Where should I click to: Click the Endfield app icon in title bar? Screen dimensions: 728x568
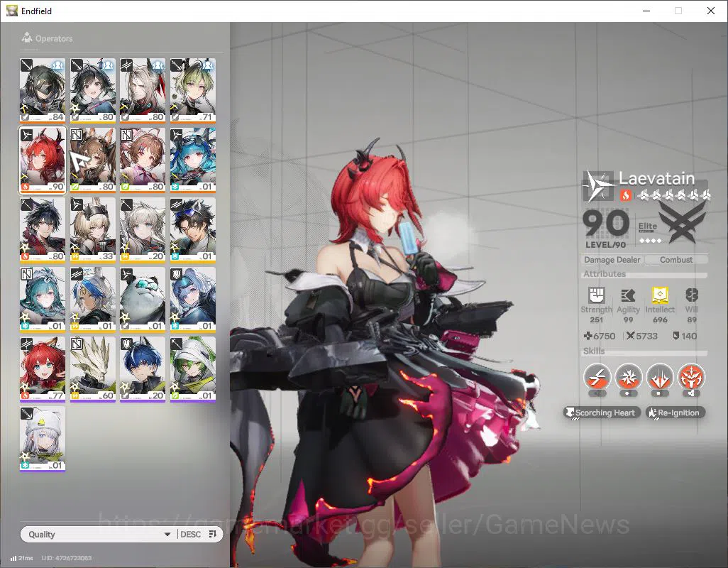(11, 10)
